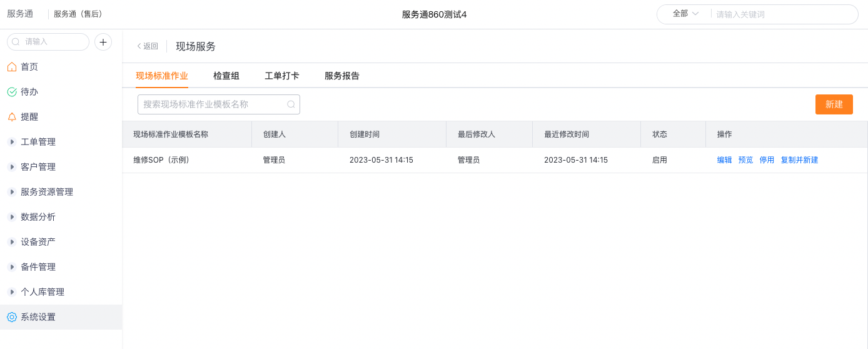Open the 全部 dropdown in top search
This screenshot has width=868, height=349.
(685, 14)
